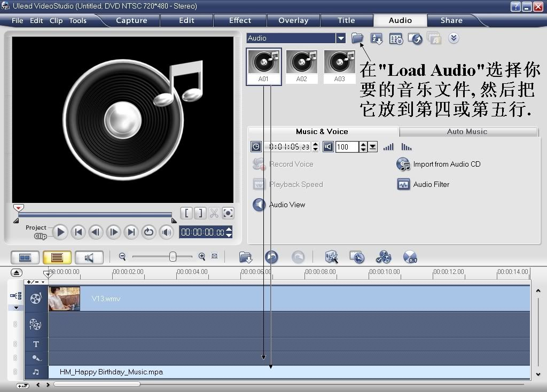
Task: Click the Load Audio folder icon
Action: [x=357, y=38]
